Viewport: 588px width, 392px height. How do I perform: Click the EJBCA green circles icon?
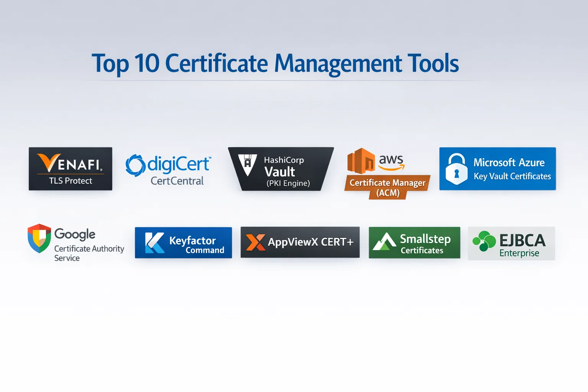pos(484,241)
